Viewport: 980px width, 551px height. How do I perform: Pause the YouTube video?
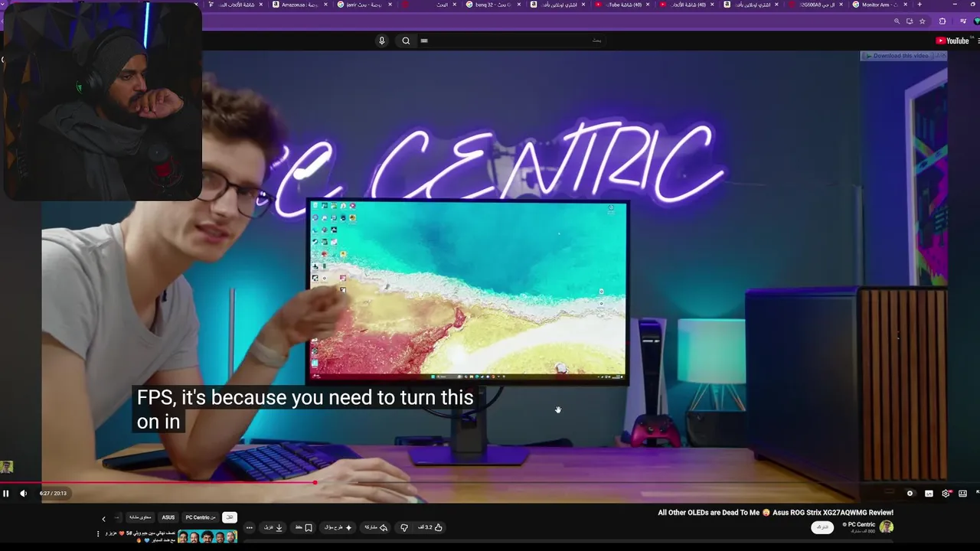coord(6,494)
